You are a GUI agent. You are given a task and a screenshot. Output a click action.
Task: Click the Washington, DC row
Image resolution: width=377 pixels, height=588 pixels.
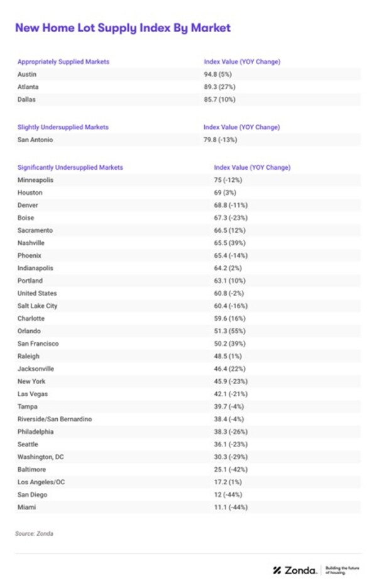pyautogui.click(x=187, y=457)
